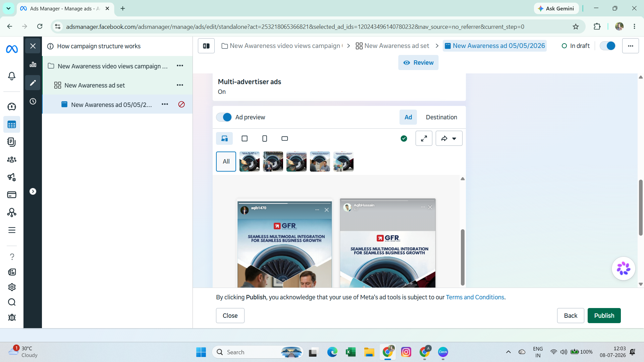Open the Audiences people icon
Viewport: 644px width, 362px height.
[x=12, y=160]
